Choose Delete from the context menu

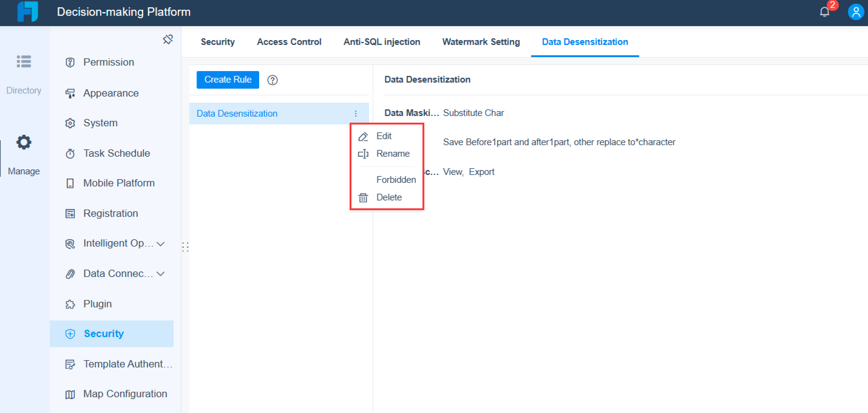(388, 197)
